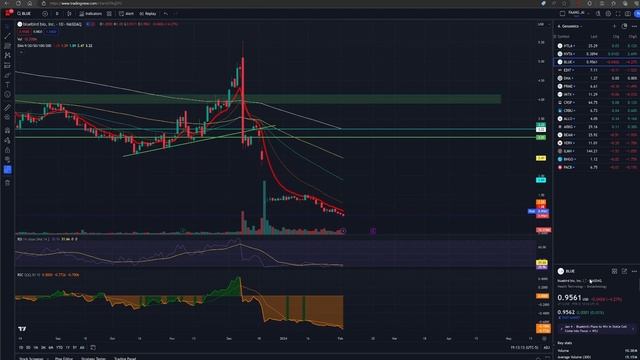
Task: Open Strategy Tester bottom tab
Action: coord(93,358)
